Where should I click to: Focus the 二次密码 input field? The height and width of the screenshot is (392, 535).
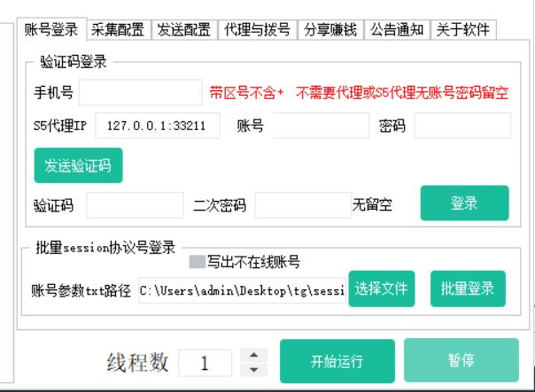(x=303, y=206)
